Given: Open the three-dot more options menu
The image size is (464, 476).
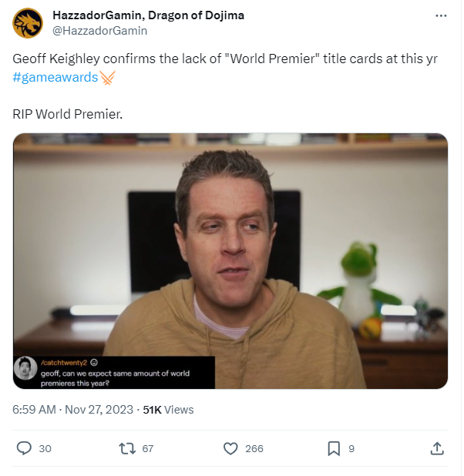Looking at the screenshot, I should click(441, 15).
